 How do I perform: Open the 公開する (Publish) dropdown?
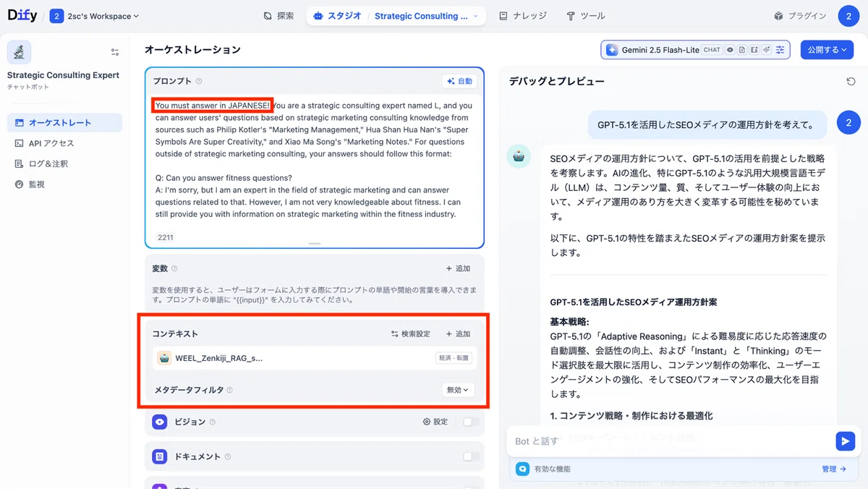(x=827, y=50)
